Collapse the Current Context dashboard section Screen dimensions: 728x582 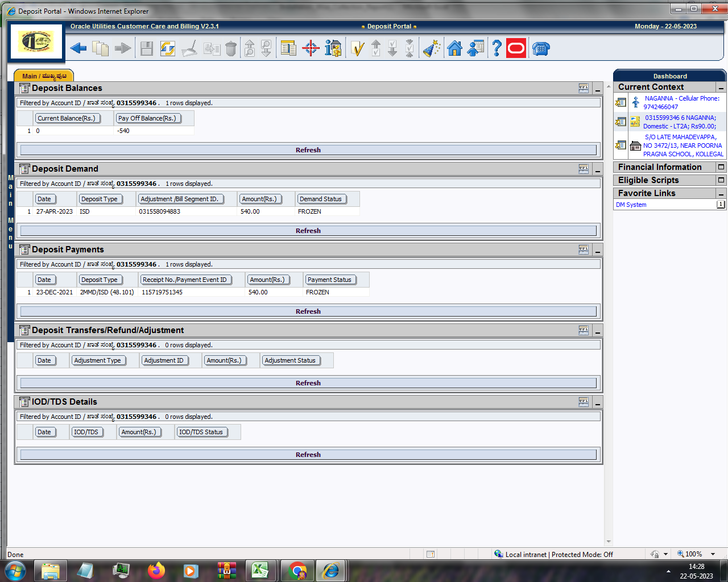point(721,88)
